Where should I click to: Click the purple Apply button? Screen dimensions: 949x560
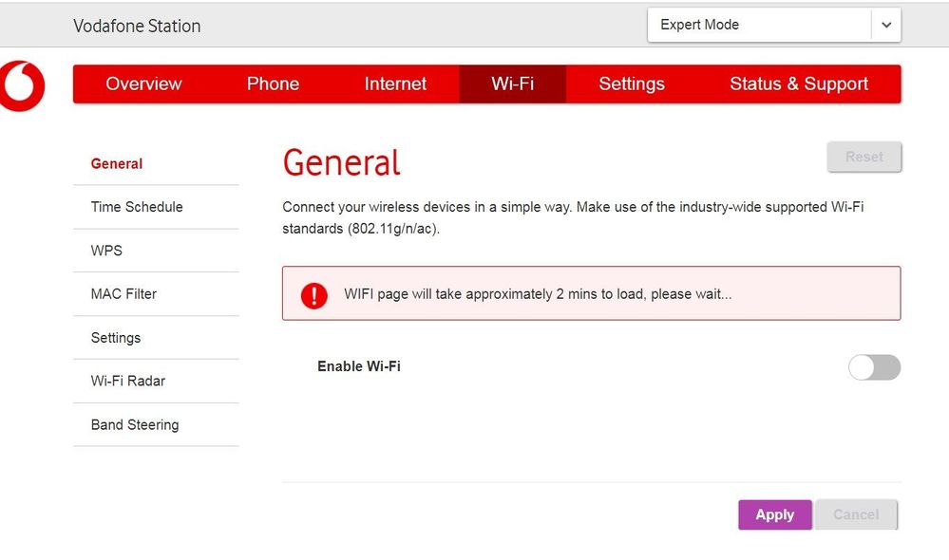pyautogui.click(x=775, y=514)
